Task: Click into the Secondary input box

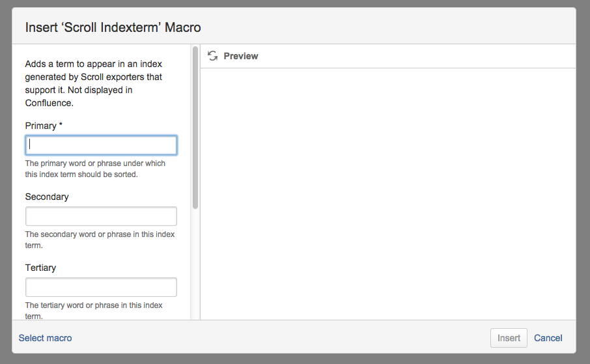Action: click(101, 216)
